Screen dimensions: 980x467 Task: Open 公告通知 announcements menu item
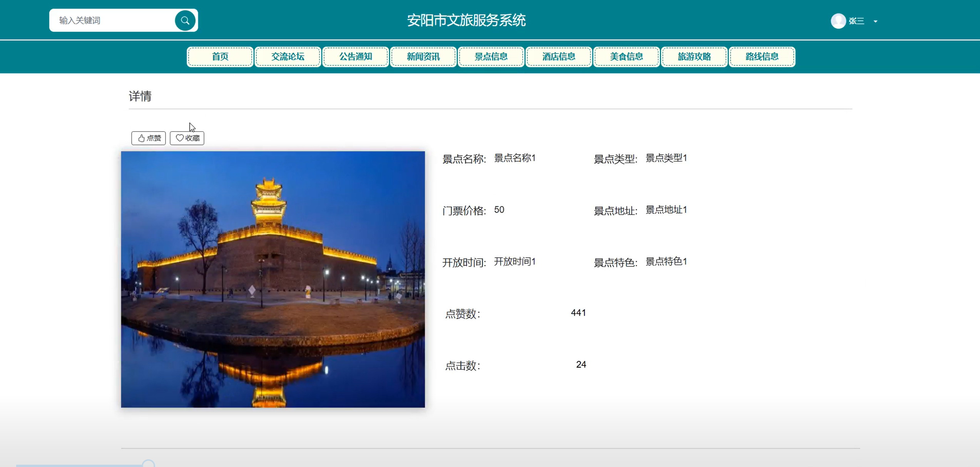pyautogui.click(x=355, y=57)
